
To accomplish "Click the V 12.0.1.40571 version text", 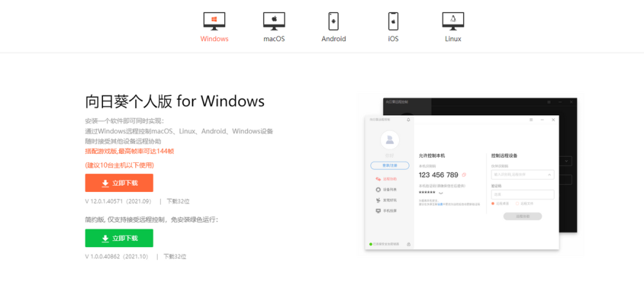I will pos(118,202).
